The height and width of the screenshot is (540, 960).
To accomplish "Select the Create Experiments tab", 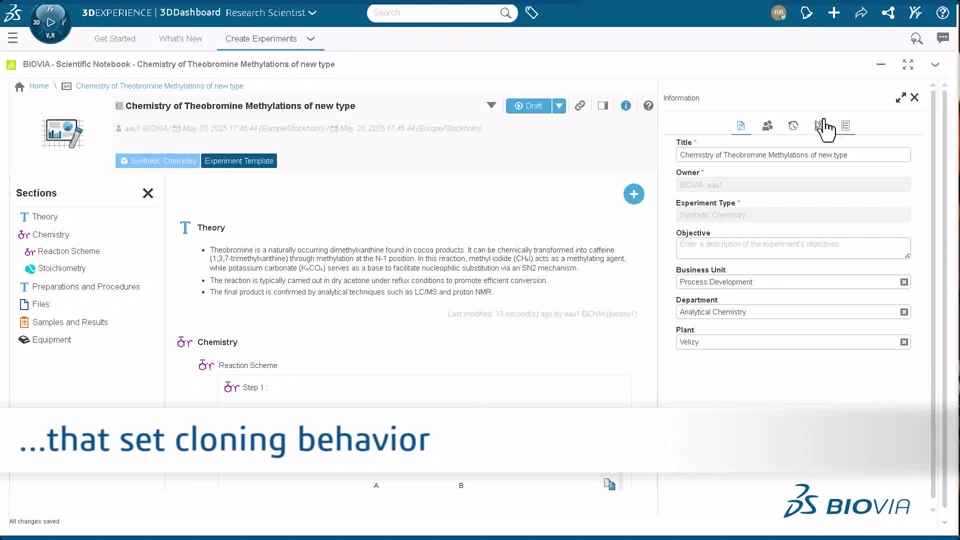I will point(261,39).
